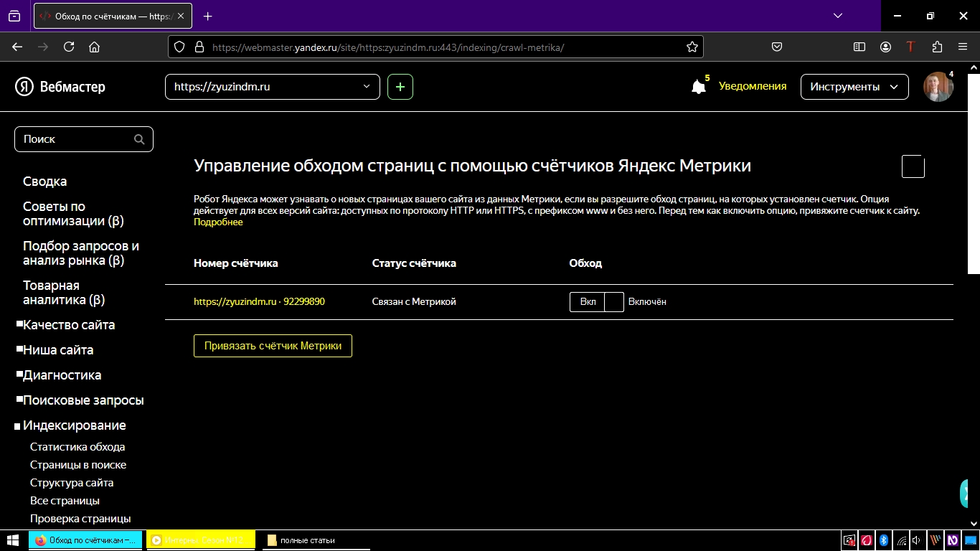Expand the Инструменты dropdown
The image size is (980, 551).
tap(854, 87)
